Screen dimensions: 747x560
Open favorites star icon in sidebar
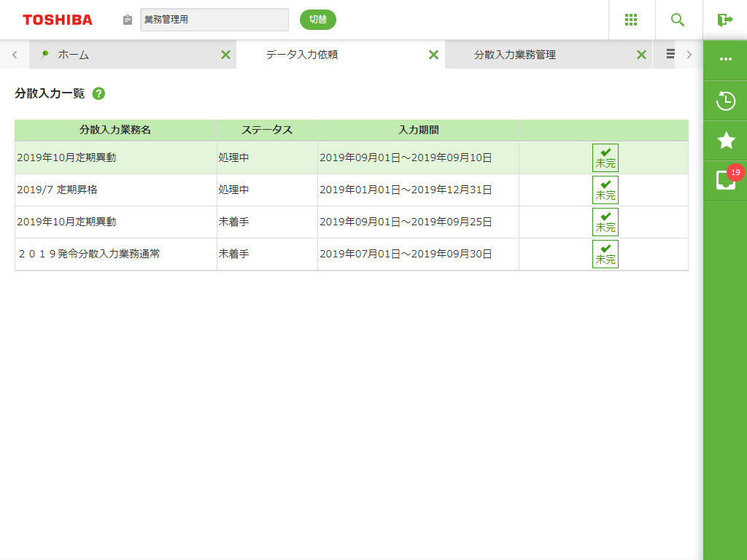(726, 141)
